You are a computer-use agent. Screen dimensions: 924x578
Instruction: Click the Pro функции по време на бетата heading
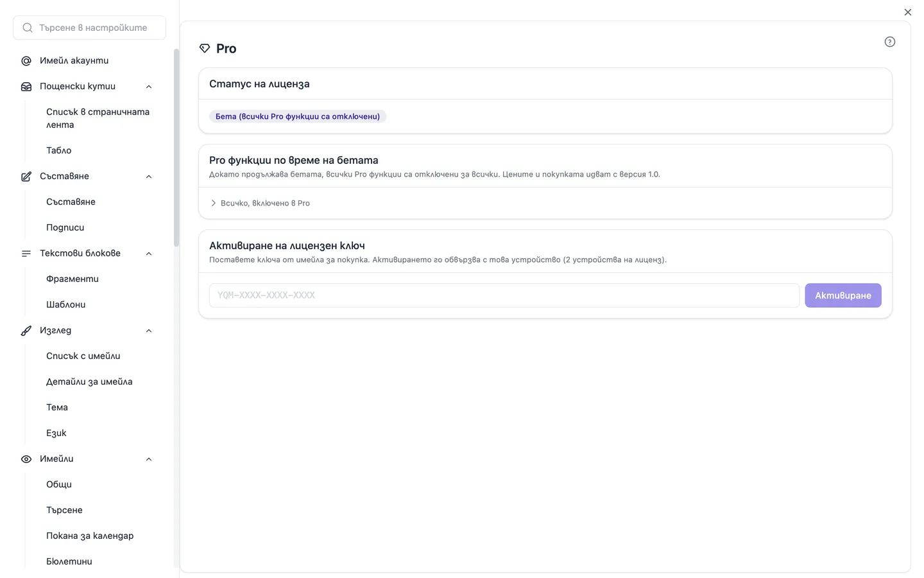click(294, 160)
